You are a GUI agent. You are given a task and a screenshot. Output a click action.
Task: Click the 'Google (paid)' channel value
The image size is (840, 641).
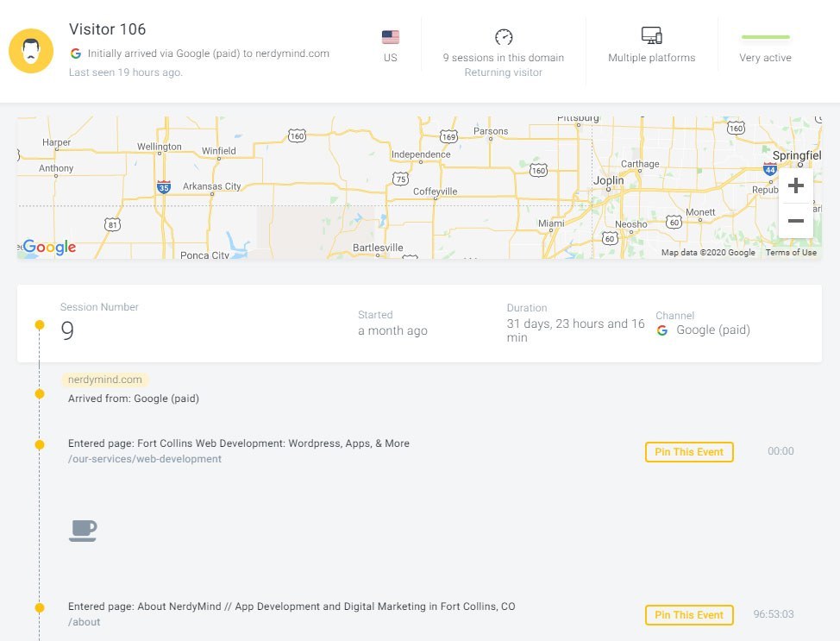[x=713, y=330]
